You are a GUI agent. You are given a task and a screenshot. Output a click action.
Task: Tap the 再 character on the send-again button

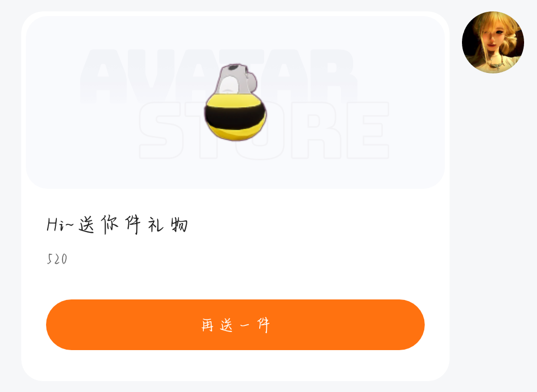coord(207,325)
